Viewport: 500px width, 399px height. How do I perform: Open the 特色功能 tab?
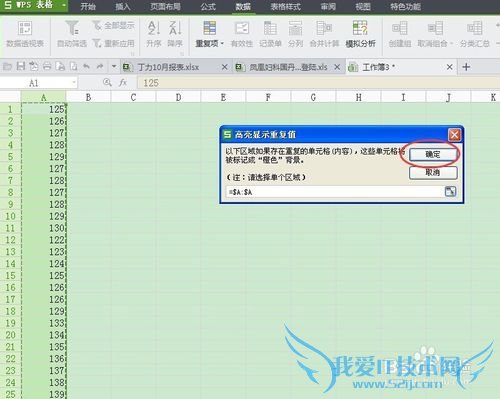405,6
